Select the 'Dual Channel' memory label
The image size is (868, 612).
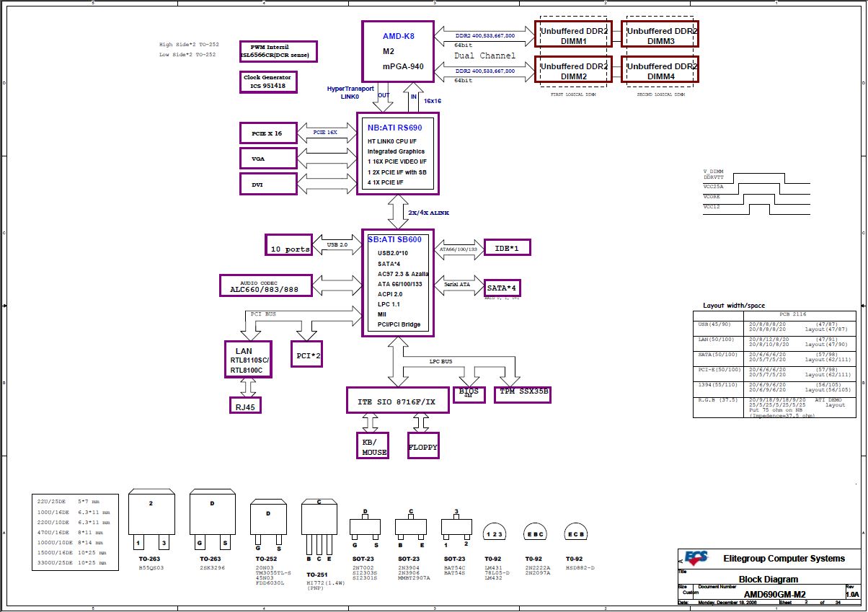[x=485, y=56]
